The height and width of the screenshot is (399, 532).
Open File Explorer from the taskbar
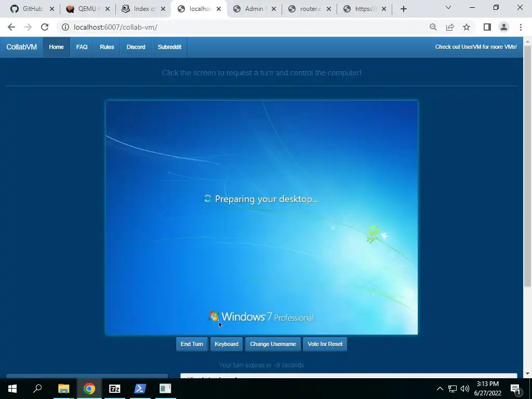click(x=63, y=389)
